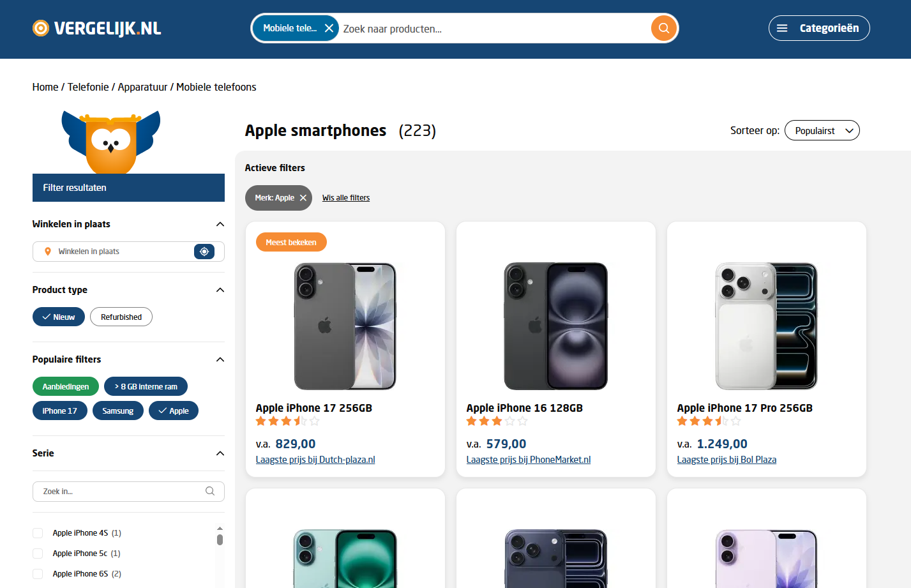Open Laagste prijs bij Dutch-plaza.nl link
The width and height of the screenshot is (911, 588).
click(315, 460)
